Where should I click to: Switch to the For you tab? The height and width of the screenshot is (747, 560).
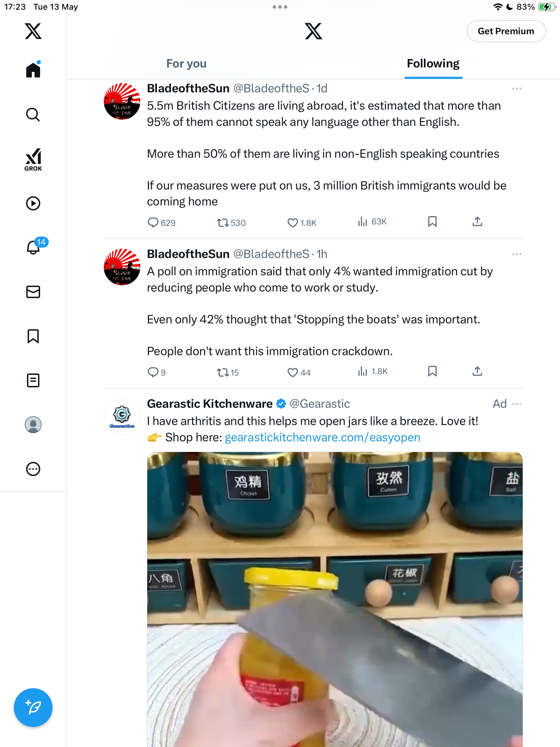click(x=186, y=64)
